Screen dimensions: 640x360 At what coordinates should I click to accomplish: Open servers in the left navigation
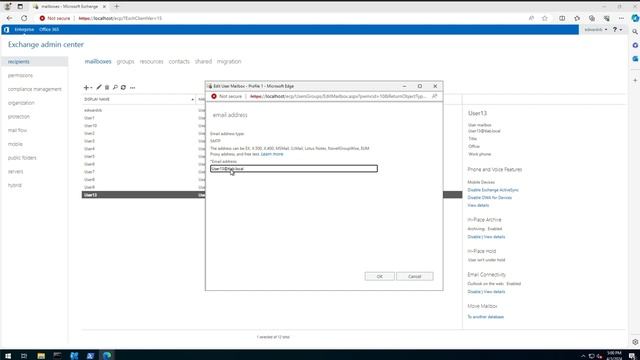pos(16,171)
